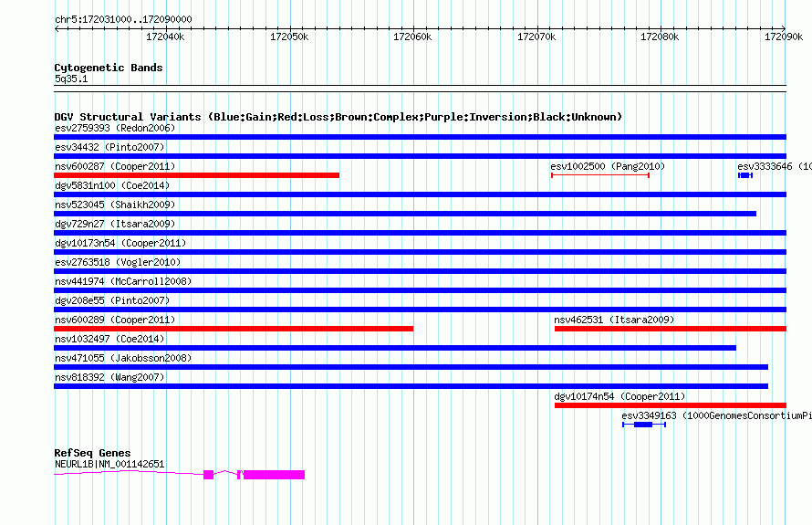Click the nsv600287 (Cooper2011) red loss bar
812x525 pixels.
pyautogui.click(x=197, y=175)
